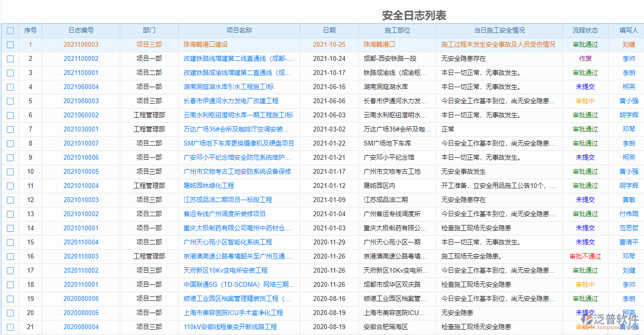The height and width of the screenshot is (335, 644).
Task: Check the checkbox for 长春市伊通河水力发电厂 row
Action: (10, 101)
